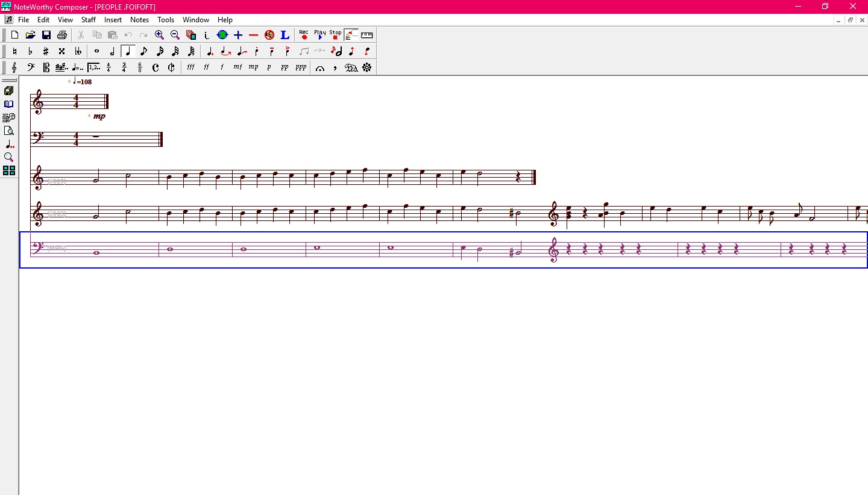
Task: Select the mp dynamic on the first staff
Action: click(x=99, y=116)
